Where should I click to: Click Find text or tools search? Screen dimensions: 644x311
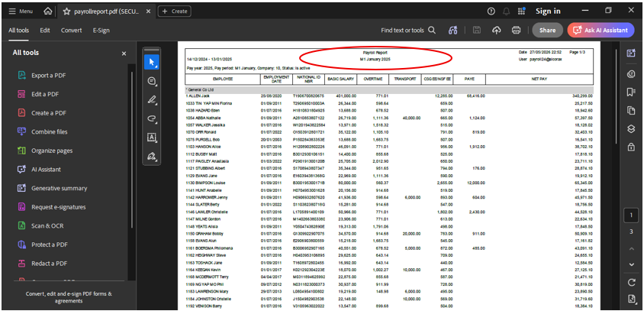[x=408, y=30]
